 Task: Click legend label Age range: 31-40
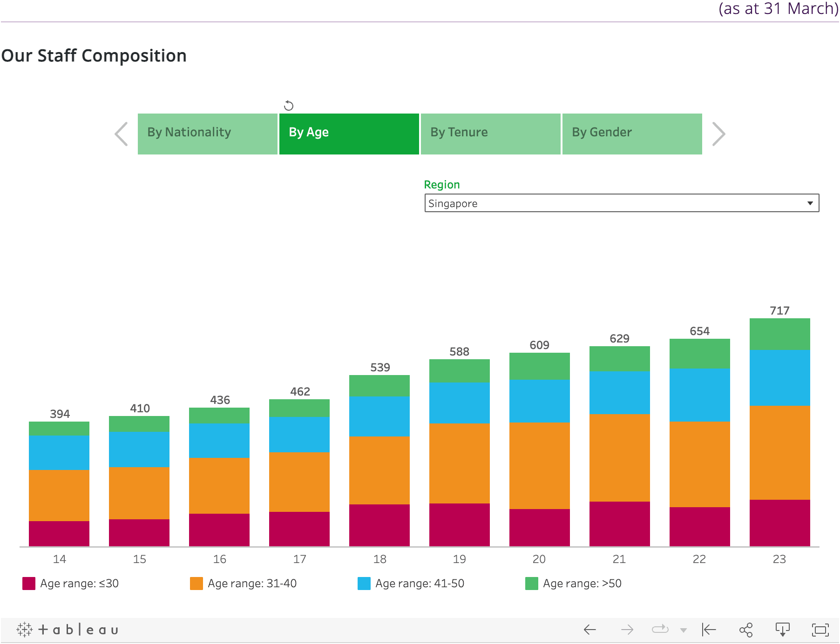(252, 584)
